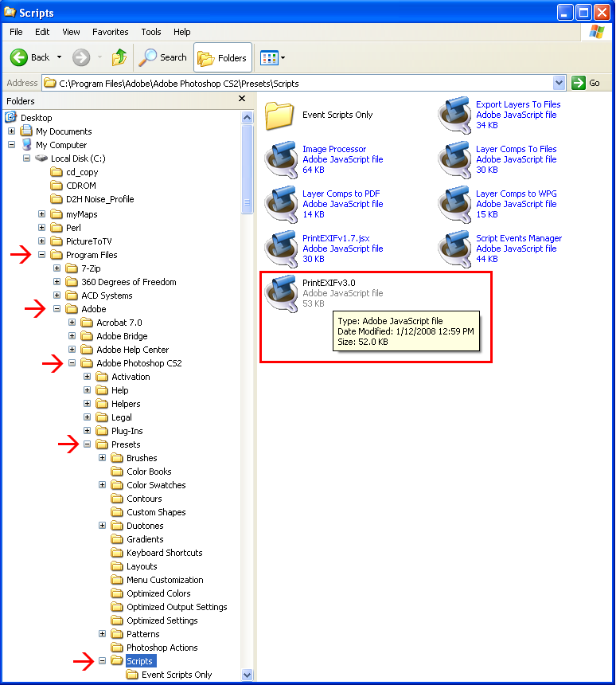Click the Back arrow icon

tap(19, 57)
